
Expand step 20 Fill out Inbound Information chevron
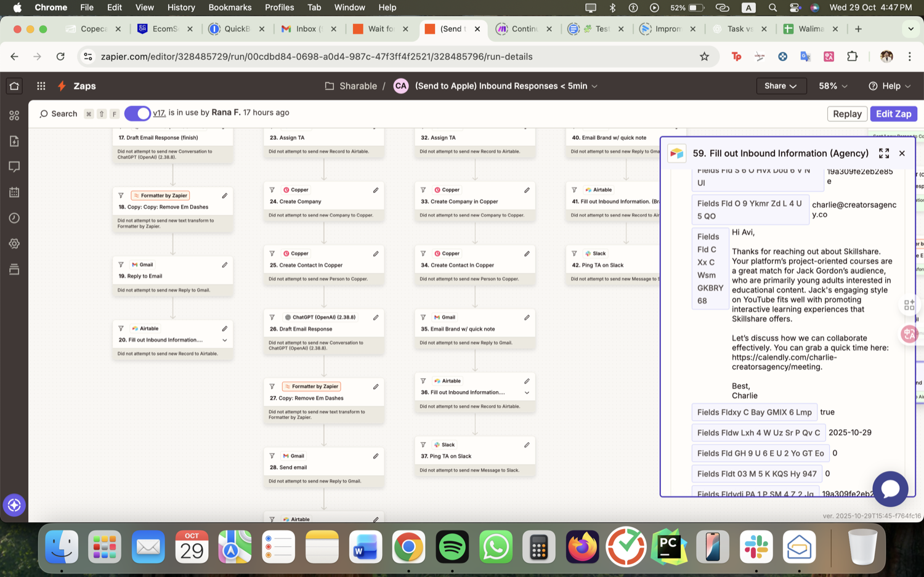(x=225, y=341)
